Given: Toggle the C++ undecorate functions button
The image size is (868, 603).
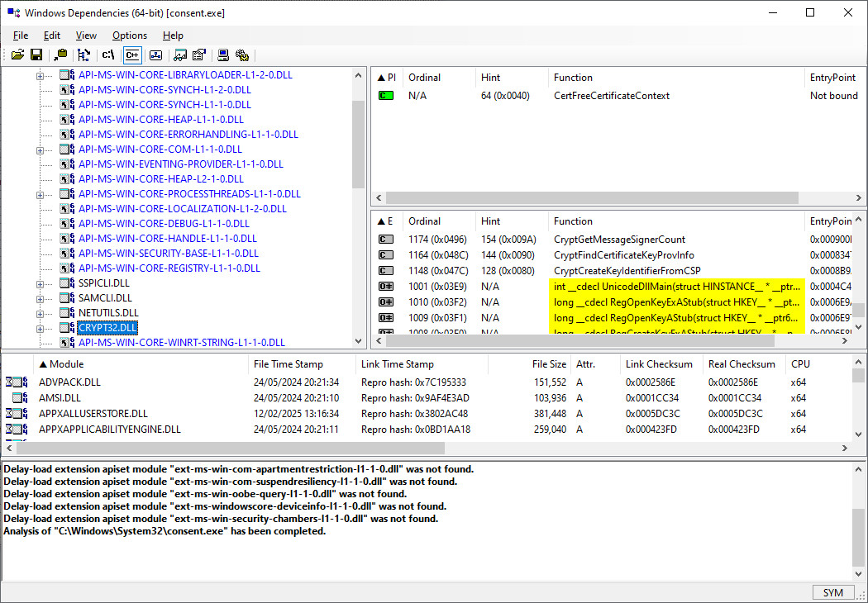Looking at the screenshot, I should coord(132,55).
